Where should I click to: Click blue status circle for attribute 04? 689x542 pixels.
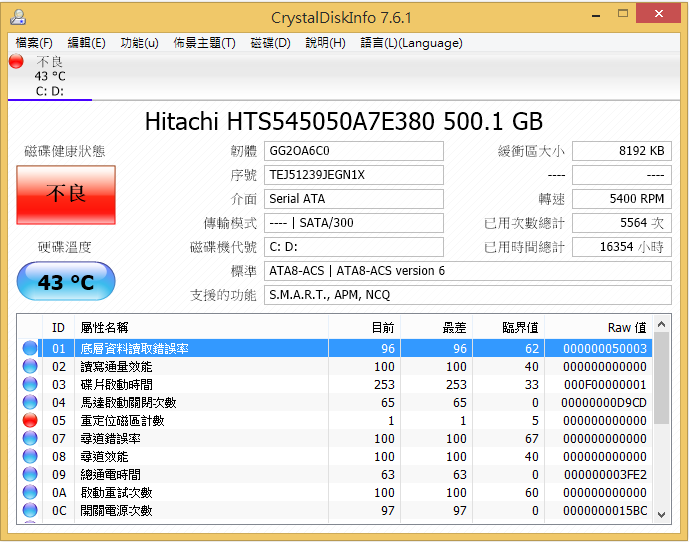pos(30,402)
